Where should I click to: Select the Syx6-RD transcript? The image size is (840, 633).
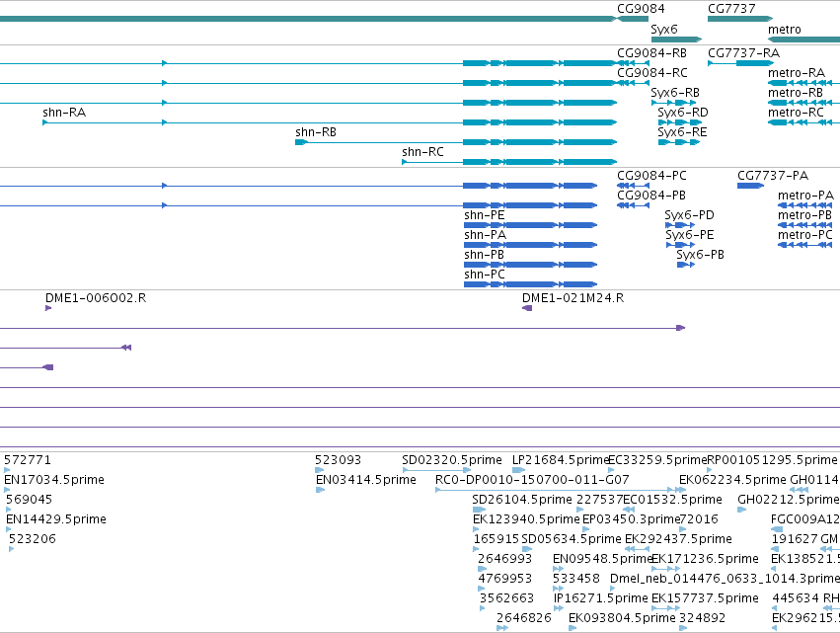680,122
